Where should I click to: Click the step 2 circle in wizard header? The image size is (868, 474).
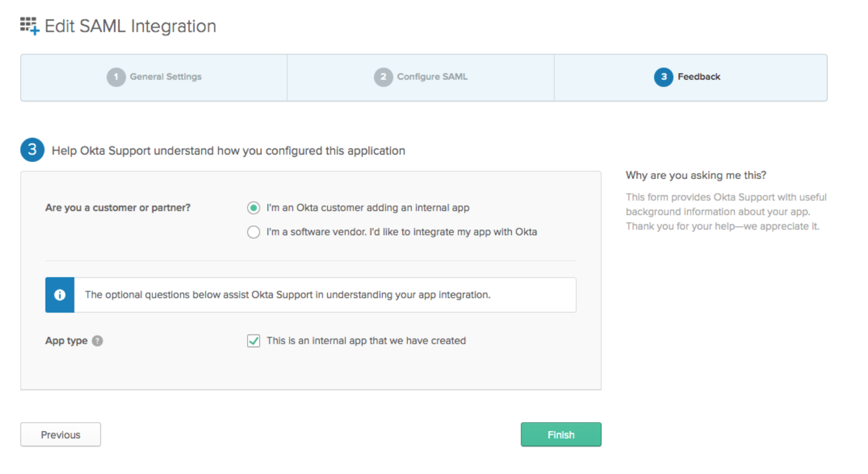383,77
